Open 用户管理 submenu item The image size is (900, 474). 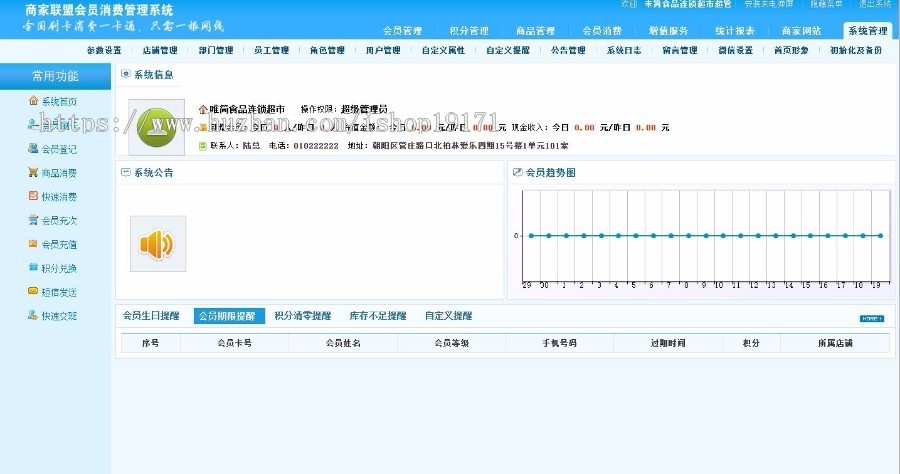(x=383, y=50)
